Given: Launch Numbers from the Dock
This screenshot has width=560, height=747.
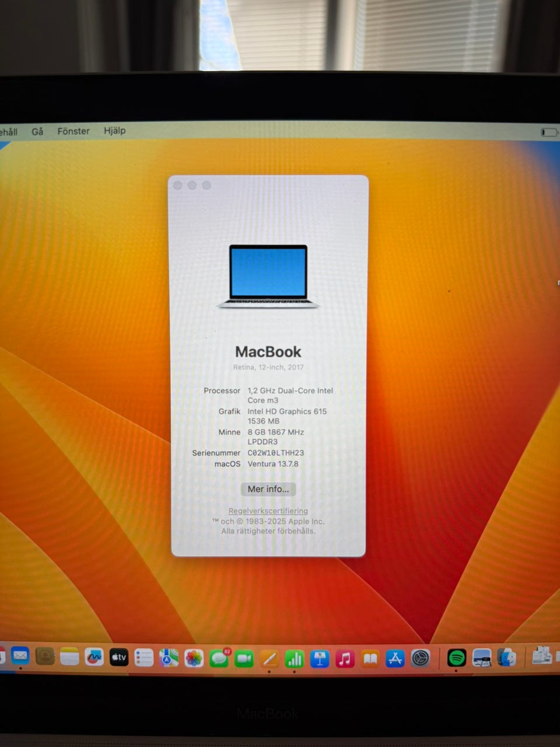Looking at the screenshot, I should [x=295, y=659].
